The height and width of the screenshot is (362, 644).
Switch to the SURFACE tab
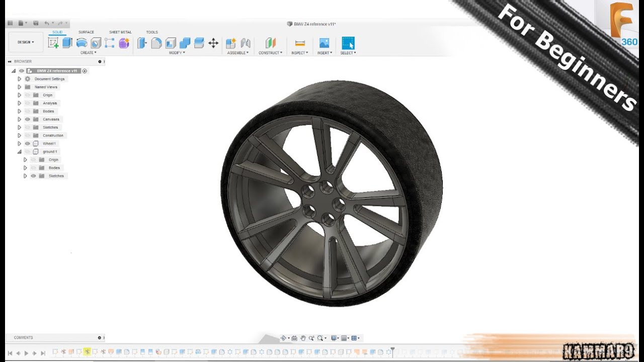coord(86,32)
